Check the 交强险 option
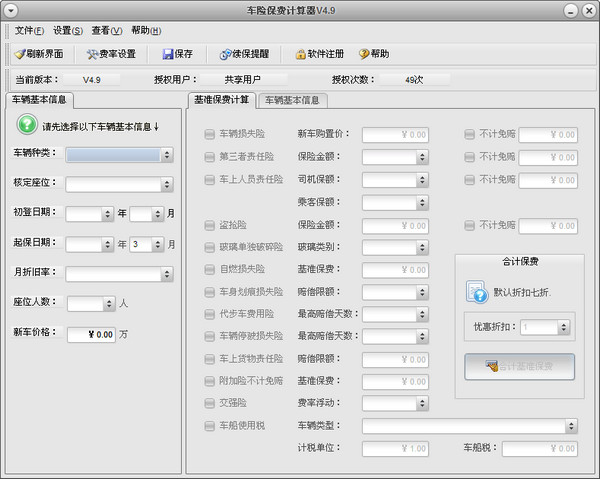The width and height of the screenshot is (600, 479). pos(209,403)
